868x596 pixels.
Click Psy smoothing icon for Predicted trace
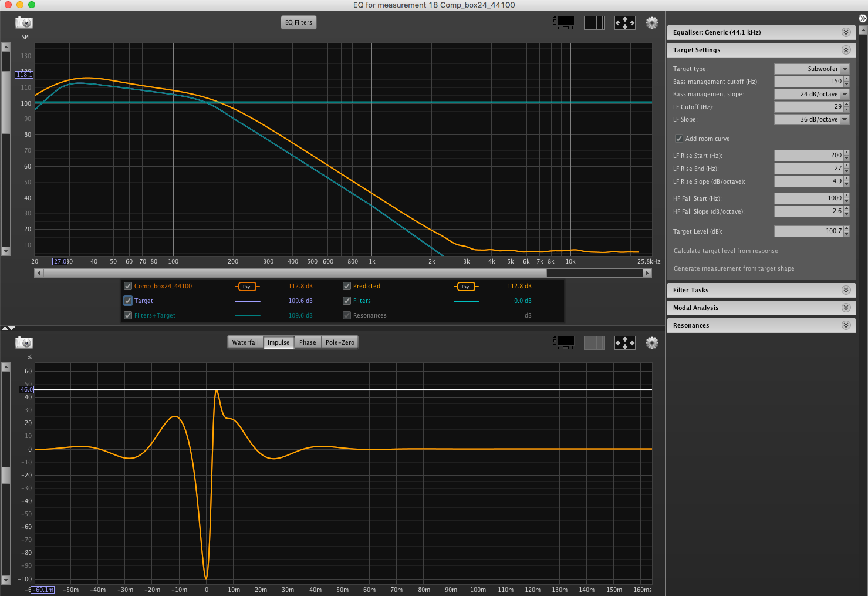[x=466, y=287]
